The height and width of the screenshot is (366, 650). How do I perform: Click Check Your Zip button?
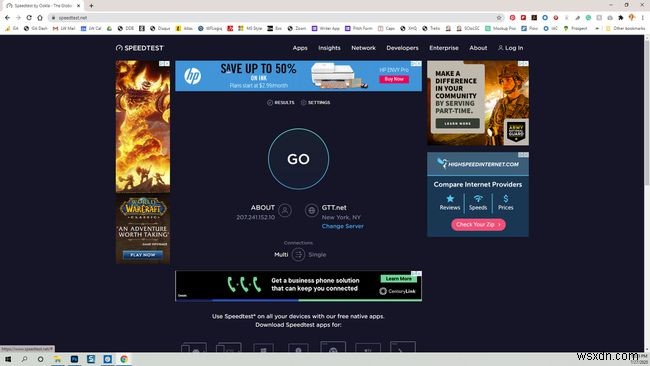pos(478,224)
